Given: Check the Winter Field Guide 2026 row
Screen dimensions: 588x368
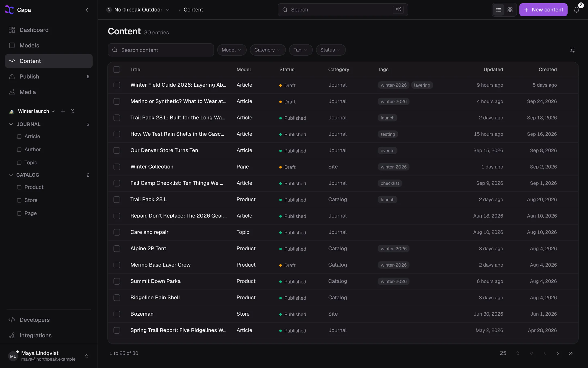Looking at the screenshot, I should click(117, 85).
